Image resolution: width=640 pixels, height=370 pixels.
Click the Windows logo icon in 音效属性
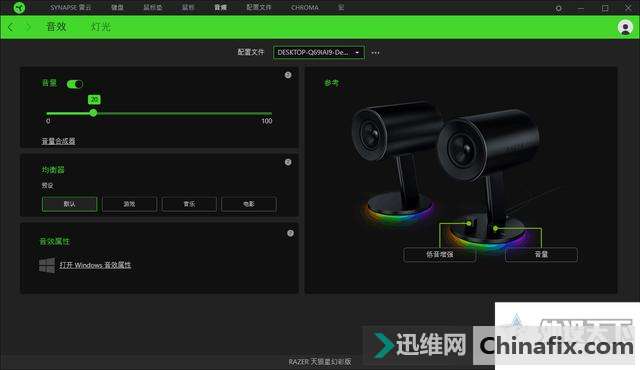[47, 265]
